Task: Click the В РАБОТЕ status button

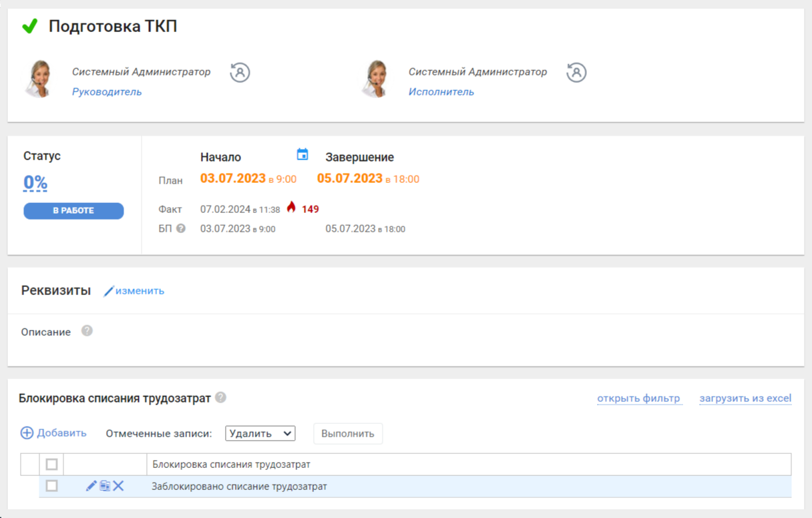Action: (x=73, y=211)
